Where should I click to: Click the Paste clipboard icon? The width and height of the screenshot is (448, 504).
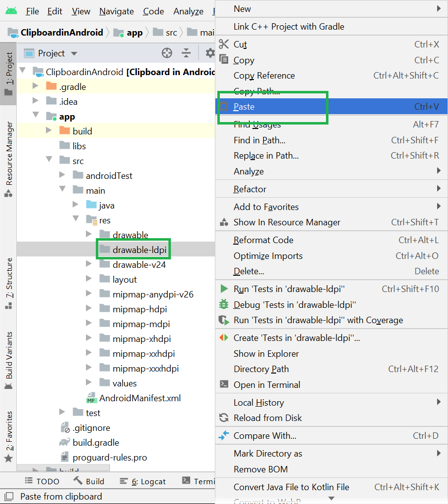point(224,106)
